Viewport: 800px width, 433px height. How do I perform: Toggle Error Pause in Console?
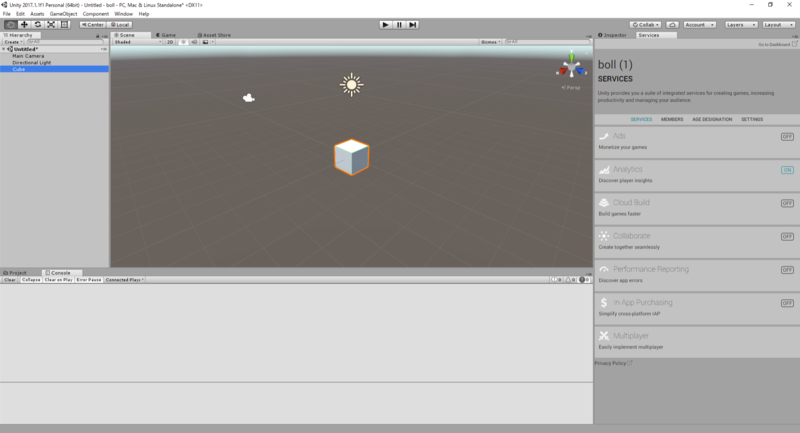coord(89,279)
